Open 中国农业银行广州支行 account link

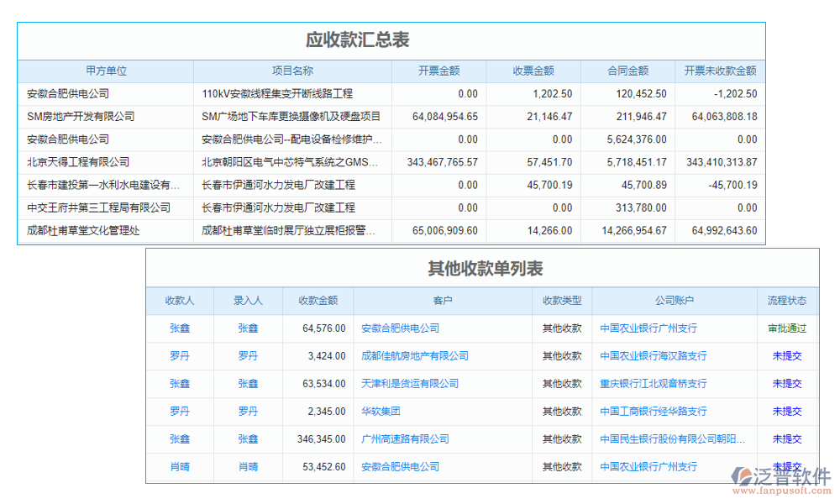[x=651, y=328]
